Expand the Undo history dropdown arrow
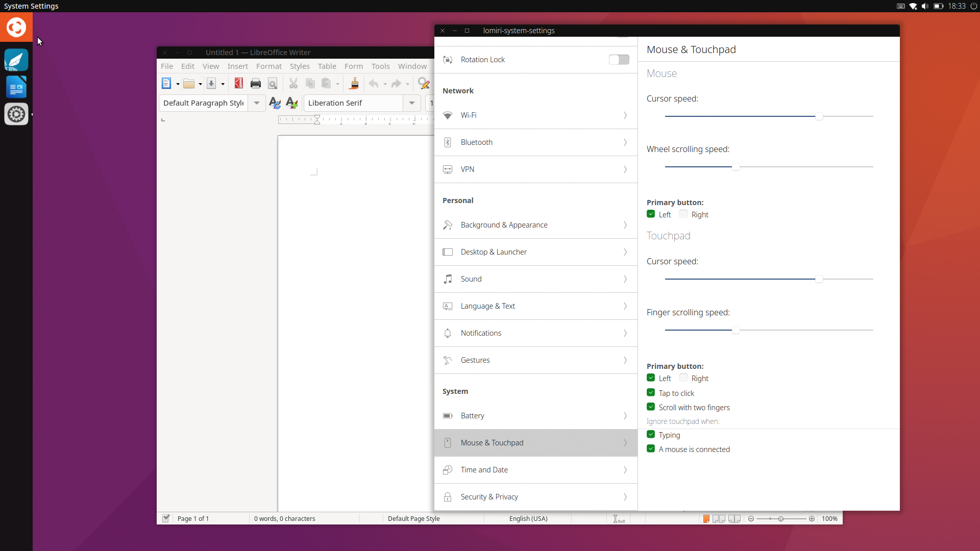 click(x=385, y=84)
